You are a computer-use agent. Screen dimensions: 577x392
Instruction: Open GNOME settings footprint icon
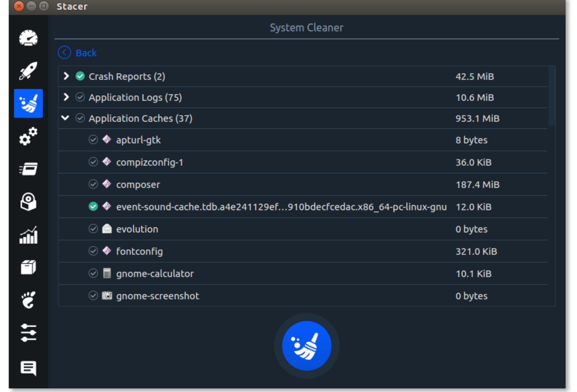tap(28, 300)
